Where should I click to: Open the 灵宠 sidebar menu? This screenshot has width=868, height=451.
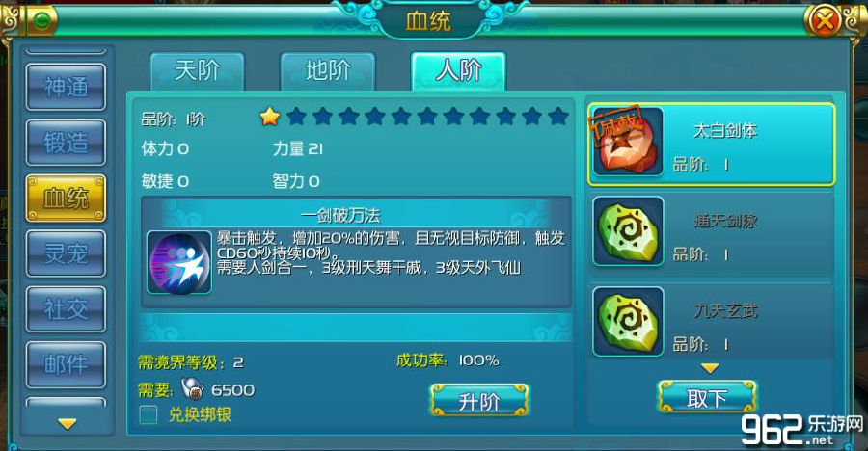point(66,253)
